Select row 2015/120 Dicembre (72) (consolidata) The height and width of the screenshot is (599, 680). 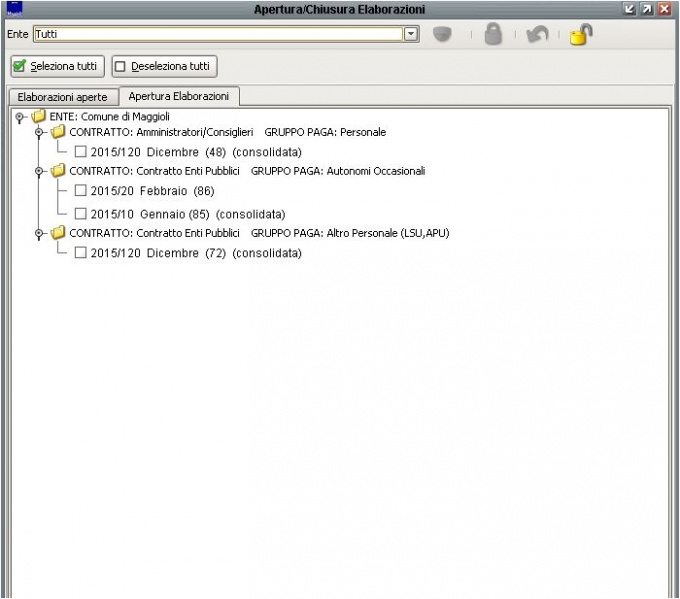click(x=196, y=253)
